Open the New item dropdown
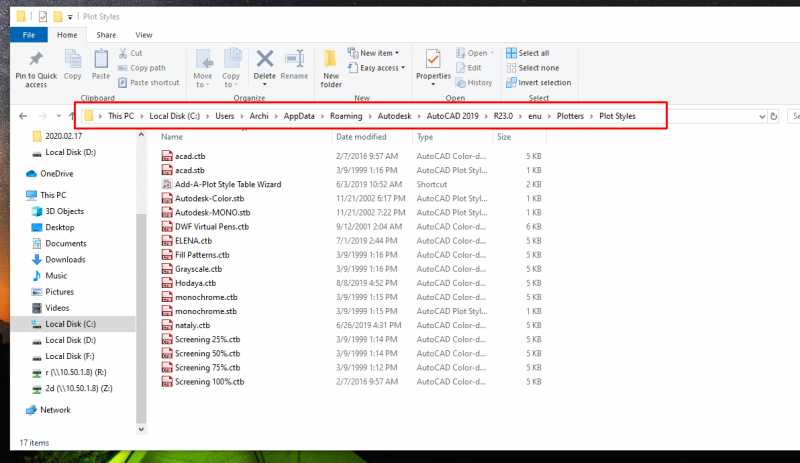This screenshot has height=463, width=800. (373, 53)
